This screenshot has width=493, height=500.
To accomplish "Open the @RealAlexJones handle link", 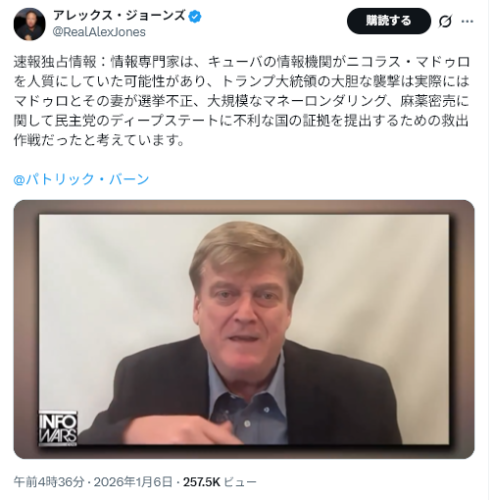I will click(99, 32).
